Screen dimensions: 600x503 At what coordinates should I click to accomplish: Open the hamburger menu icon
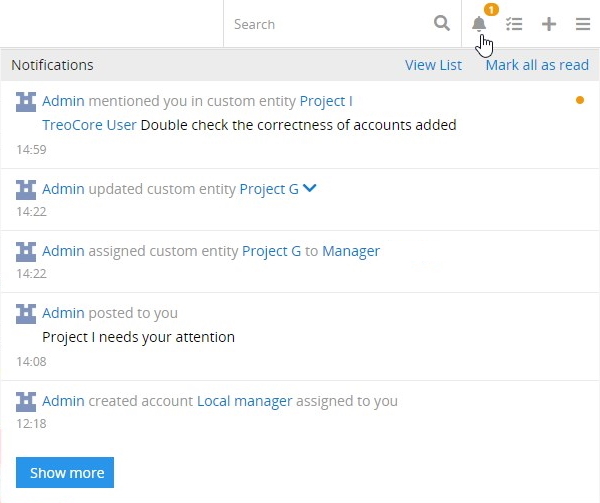582,24
